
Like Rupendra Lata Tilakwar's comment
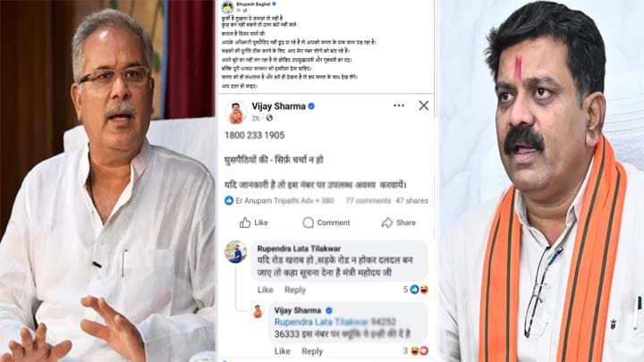point(266,290)
